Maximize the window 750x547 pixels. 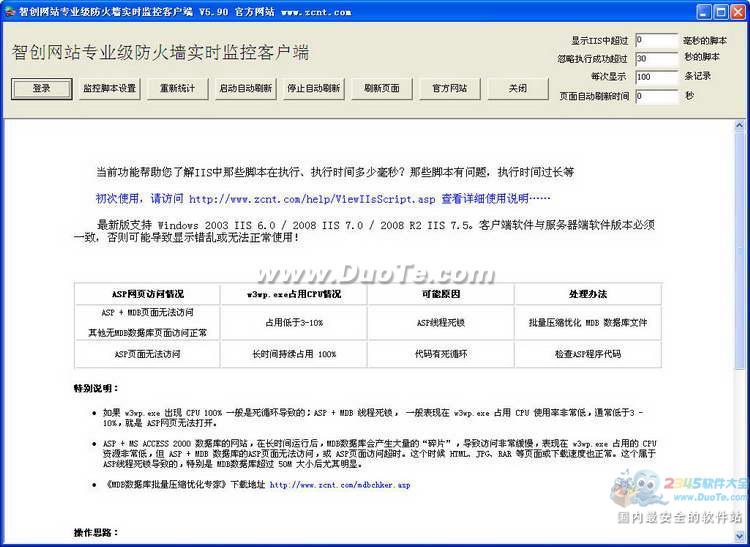coord(721,12)
